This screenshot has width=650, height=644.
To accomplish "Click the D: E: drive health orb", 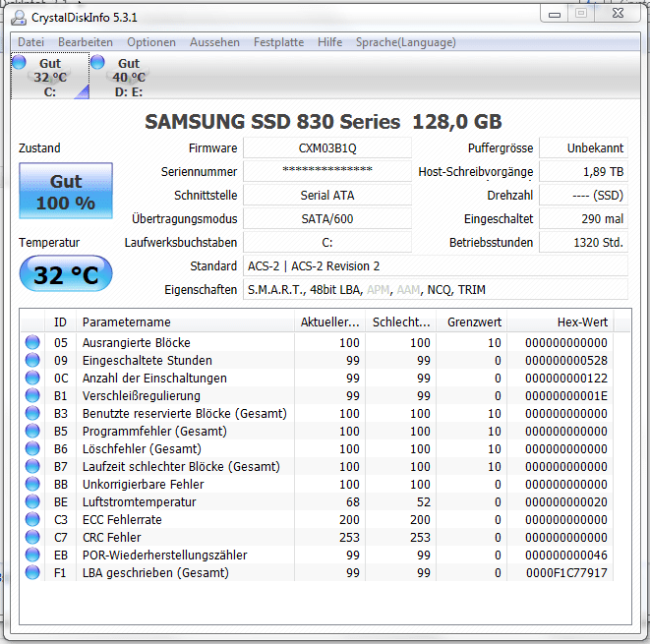I will point(97,62).
